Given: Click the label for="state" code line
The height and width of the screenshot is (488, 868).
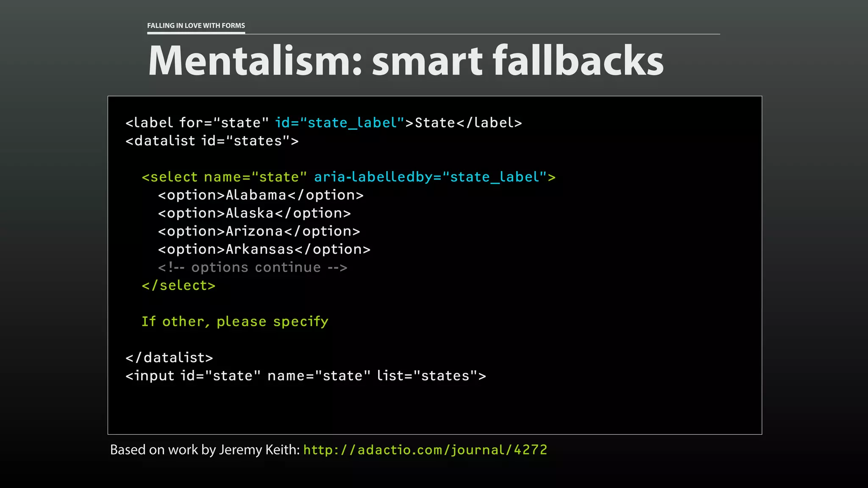Looking at the screenshot, I should point(324,123).
